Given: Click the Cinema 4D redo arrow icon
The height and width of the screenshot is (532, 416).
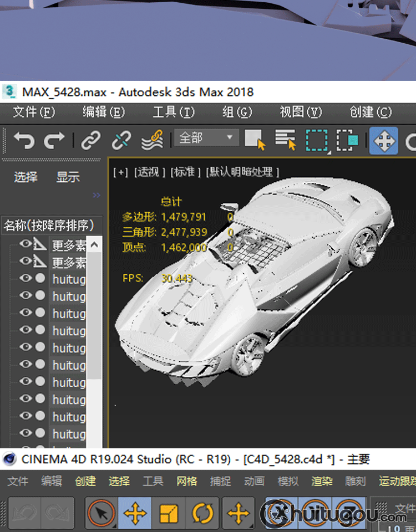Looking at the screenshot, I should (x=57, y=514).
